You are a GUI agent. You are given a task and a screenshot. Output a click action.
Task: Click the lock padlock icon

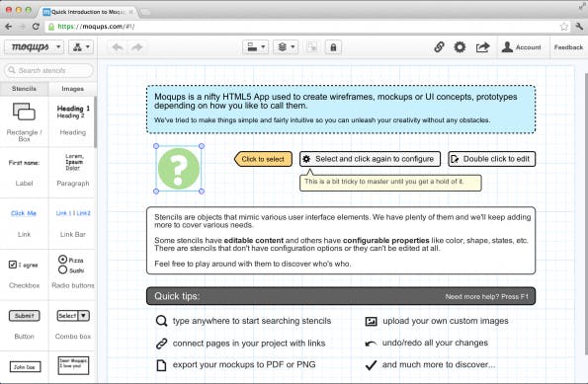(333, 47)
